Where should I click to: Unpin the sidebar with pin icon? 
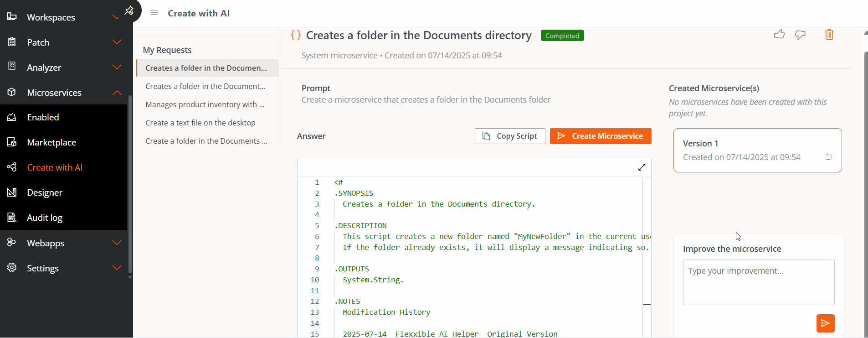(129, 10)
